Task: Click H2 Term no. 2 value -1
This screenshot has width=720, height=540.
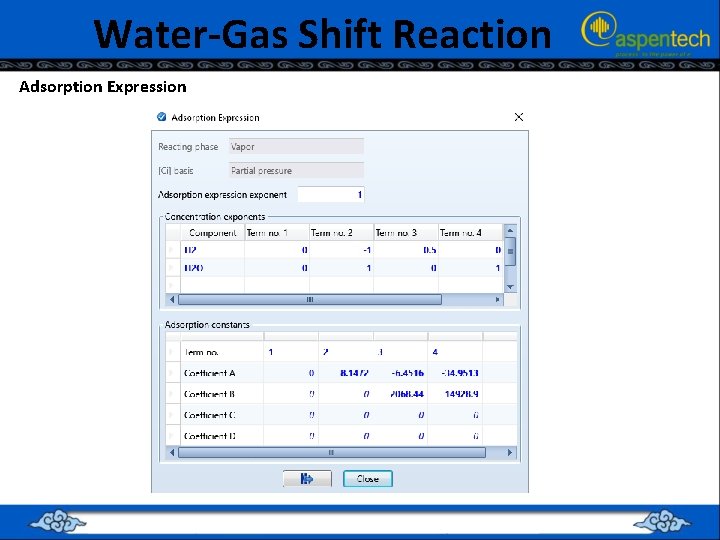Action: (x=342, y=250)
